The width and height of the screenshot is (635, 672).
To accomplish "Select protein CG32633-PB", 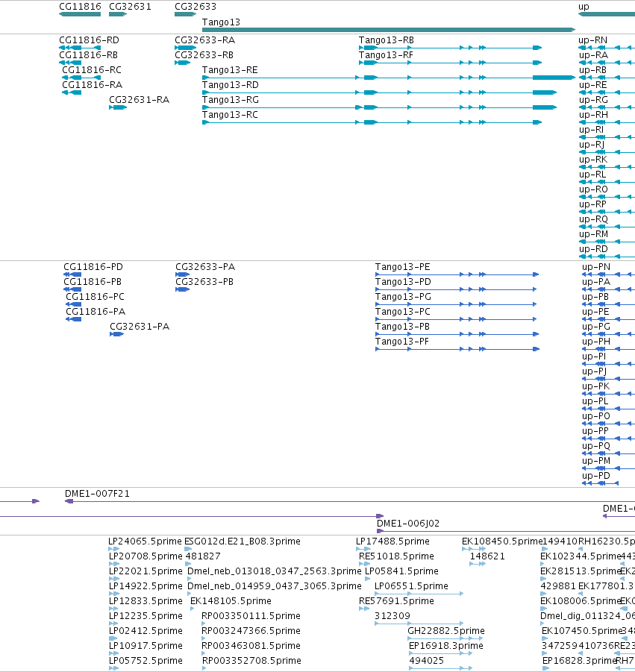I will tap(204, 282).
